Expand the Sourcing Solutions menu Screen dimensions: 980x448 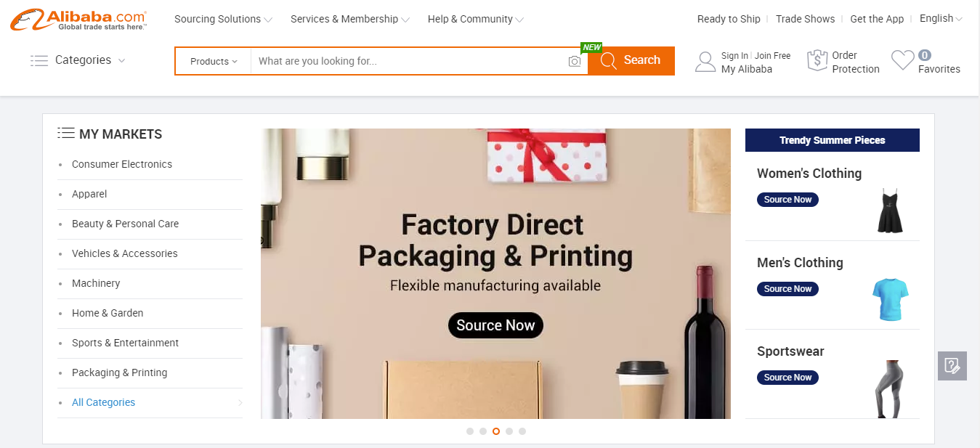click(223, 19)
